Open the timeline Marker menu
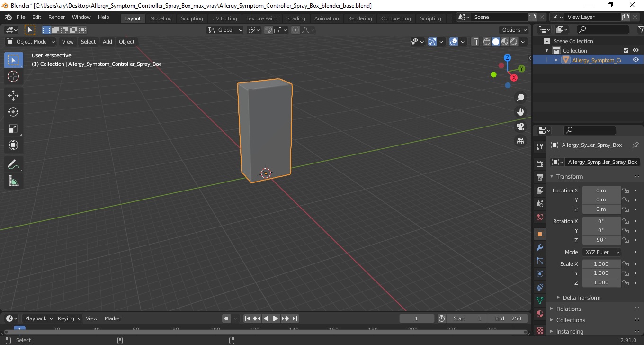 pyautogui.click(x=113, y=318)
